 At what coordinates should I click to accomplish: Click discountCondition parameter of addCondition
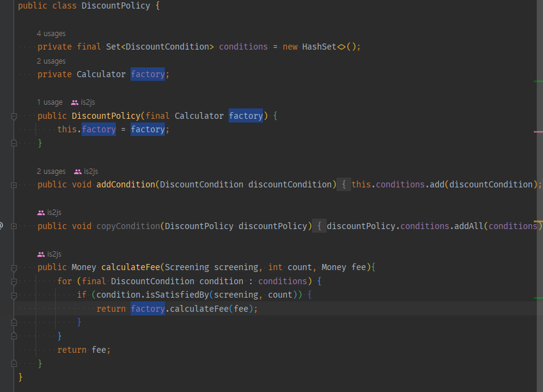click(290, 184)
